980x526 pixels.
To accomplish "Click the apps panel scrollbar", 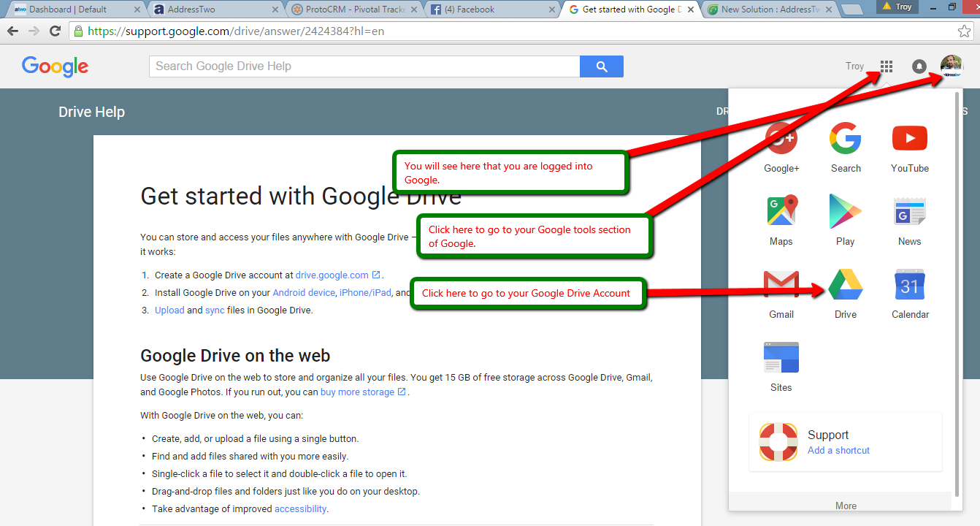I will tap(957, 294).
